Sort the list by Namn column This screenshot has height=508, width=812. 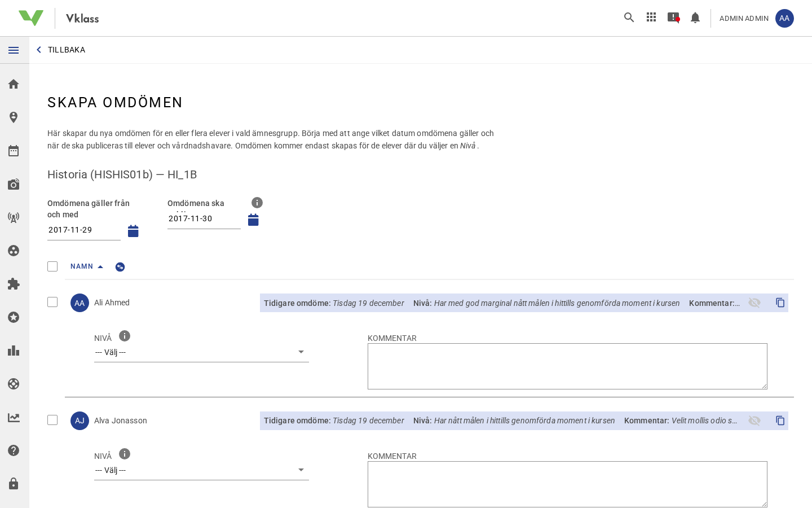click(87, 266)
